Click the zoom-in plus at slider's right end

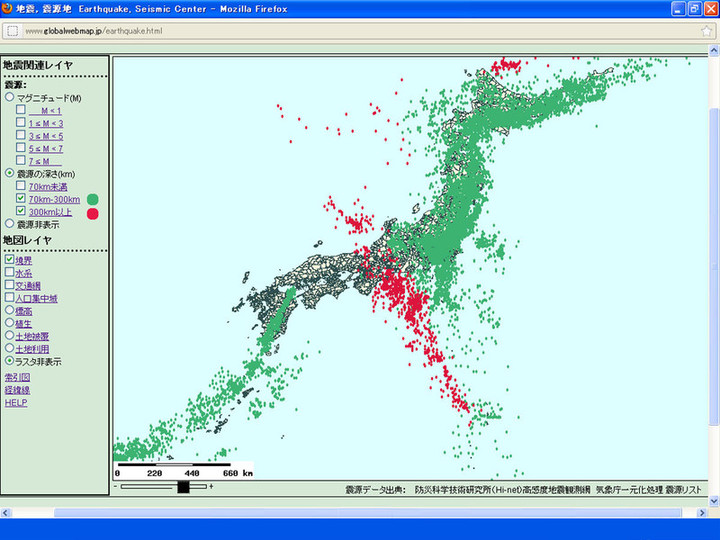(211, 487)
